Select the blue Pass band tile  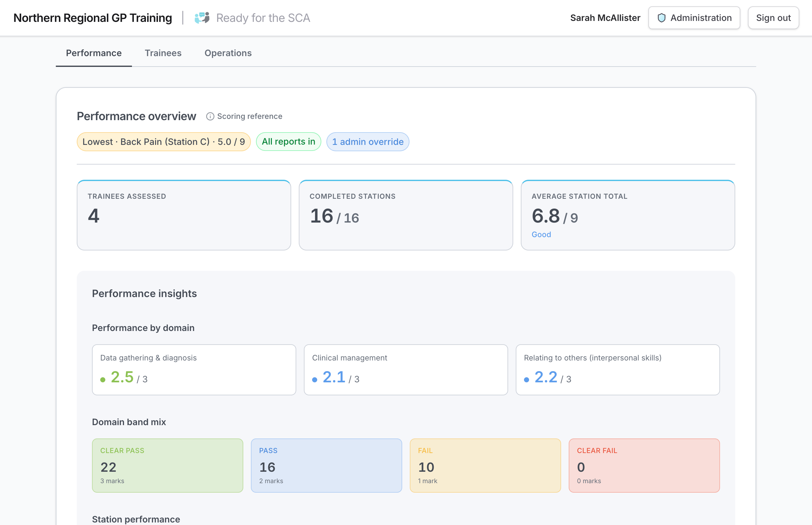(326, 465)
